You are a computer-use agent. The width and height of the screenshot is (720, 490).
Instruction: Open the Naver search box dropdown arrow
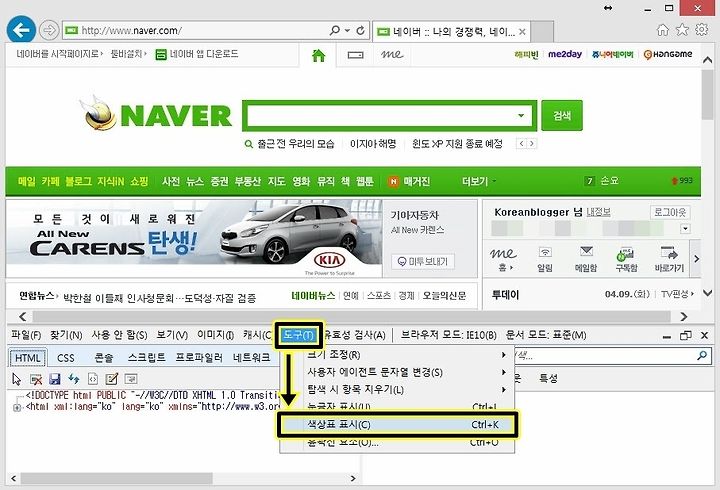click(521, 115)
